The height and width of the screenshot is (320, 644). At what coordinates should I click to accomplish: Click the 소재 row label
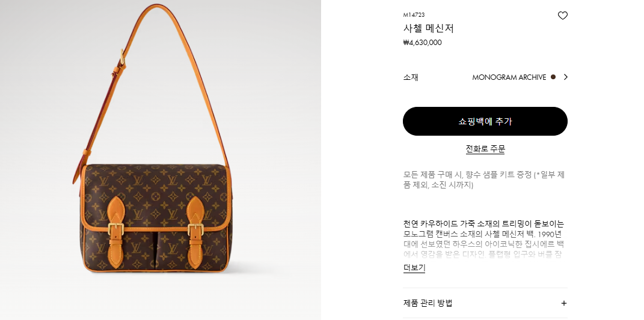(x=410, y=77)
